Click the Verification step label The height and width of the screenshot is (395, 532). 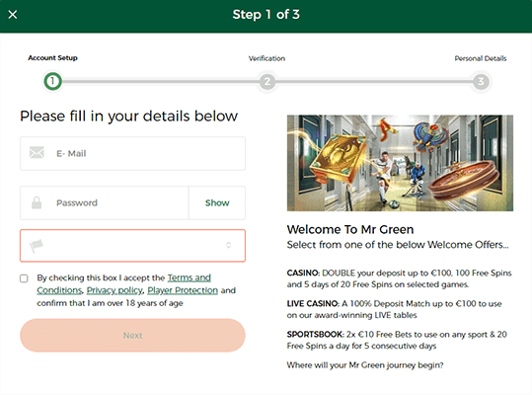click(266, 58)
